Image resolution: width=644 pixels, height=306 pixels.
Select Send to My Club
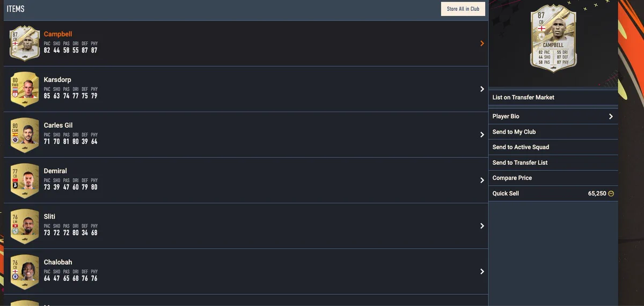[553, 132]
